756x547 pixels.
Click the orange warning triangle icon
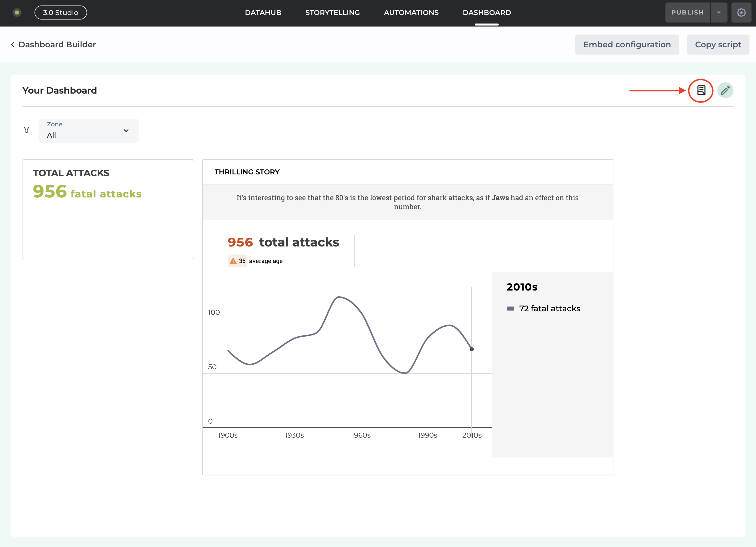pos(233,261)
